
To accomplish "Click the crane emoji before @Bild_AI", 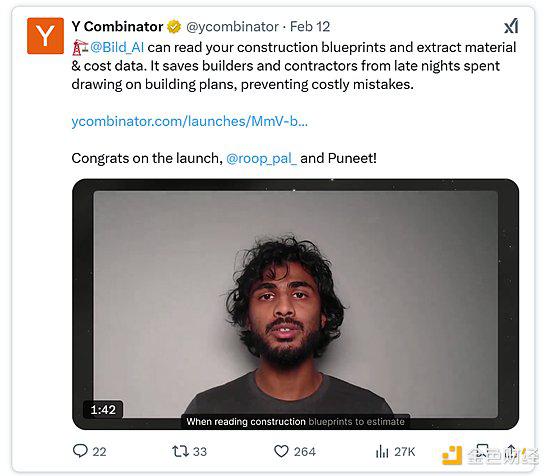I will tap(80, 48).
